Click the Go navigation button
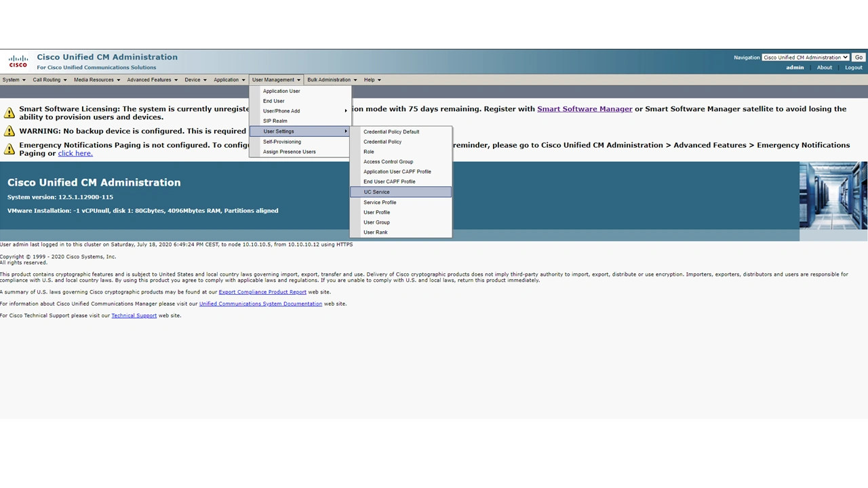 click(859, 58)
